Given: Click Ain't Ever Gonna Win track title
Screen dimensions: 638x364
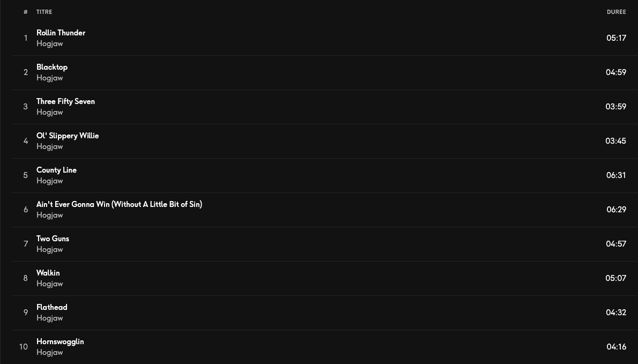Looking at the screenshot, I should (119, 204).
